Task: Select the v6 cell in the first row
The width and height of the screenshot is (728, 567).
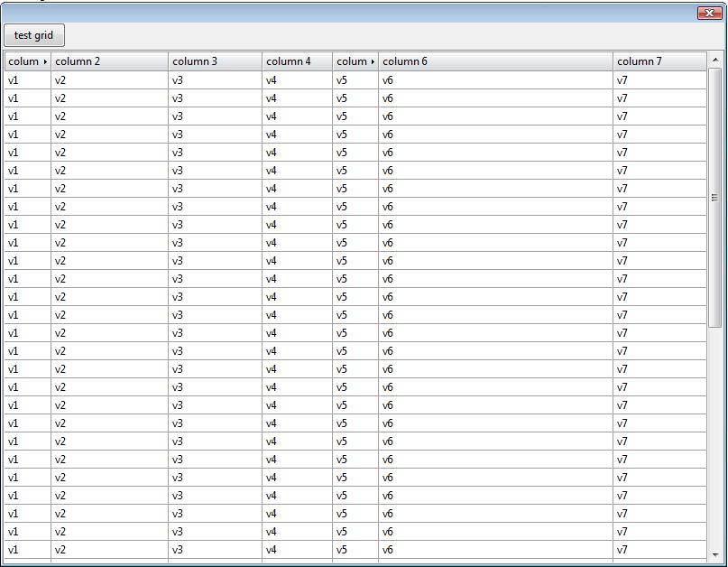Action: click(x=494, y=80)
